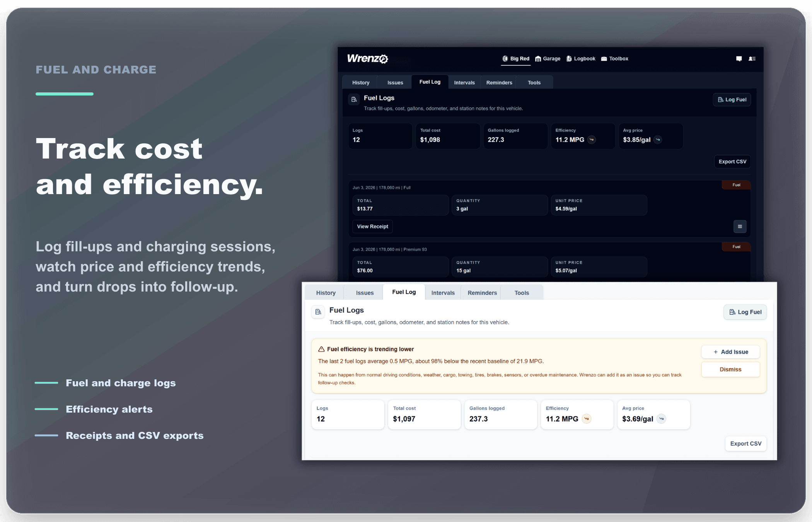Open Garage in the top navigation

(x=548, y=59)
